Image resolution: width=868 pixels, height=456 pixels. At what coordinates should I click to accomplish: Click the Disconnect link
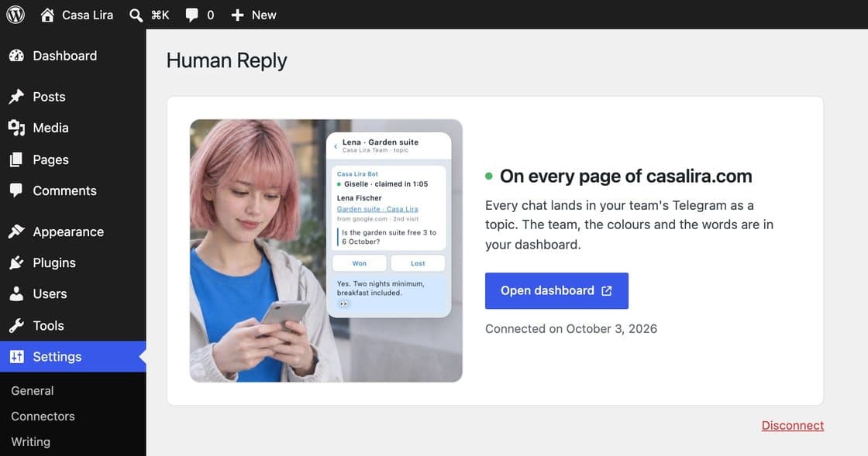click(793, 426)
